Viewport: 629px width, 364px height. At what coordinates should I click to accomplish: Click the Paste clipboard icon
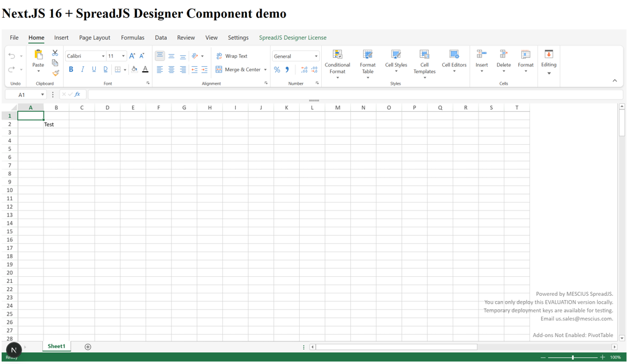pyautogui.click(x=38, y=54)
